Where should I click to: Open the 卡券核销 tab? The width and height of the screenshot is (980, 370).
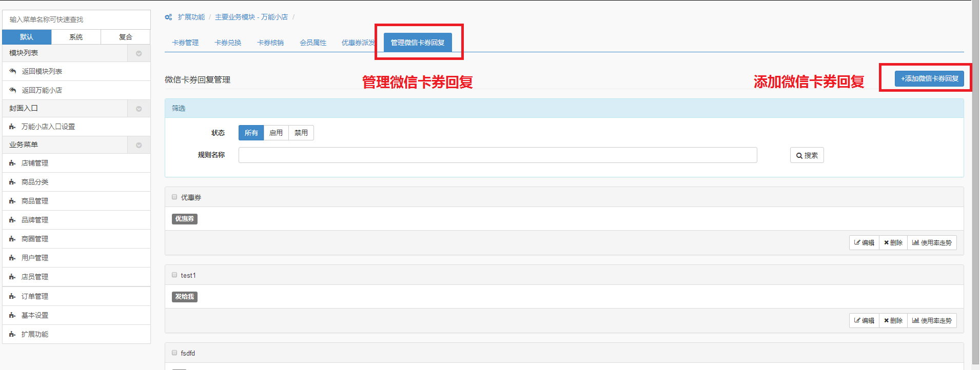tap(270, 43)
